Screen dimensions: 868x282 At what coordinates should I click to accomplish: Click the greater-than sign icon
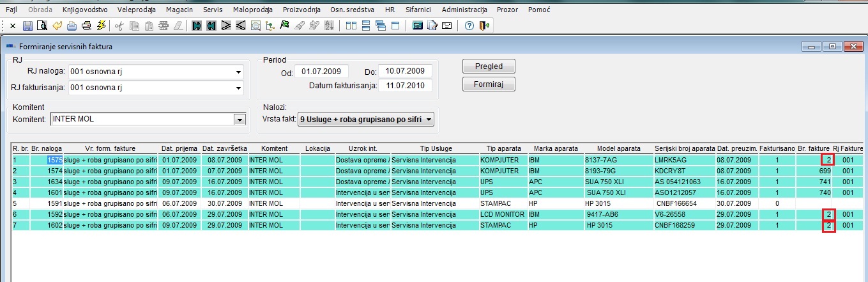[x=226, y=26]
